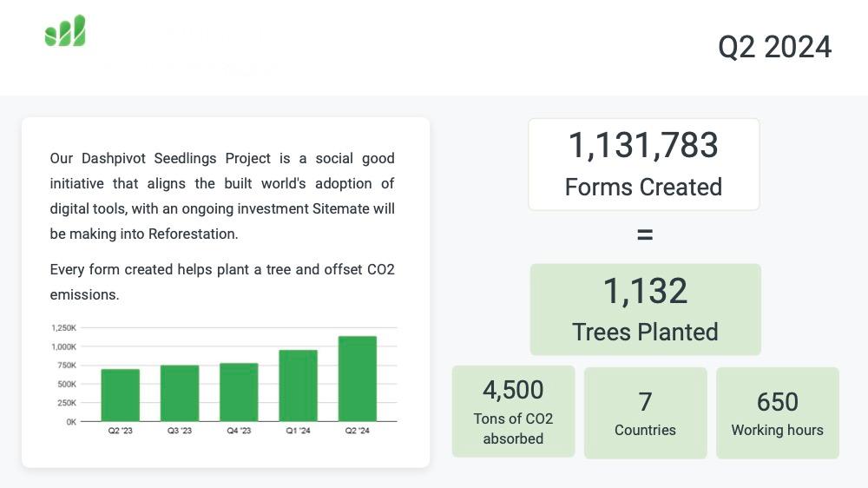The image size is (868, 488).
Task: Click the Countries label
Action: click(645, 431)
